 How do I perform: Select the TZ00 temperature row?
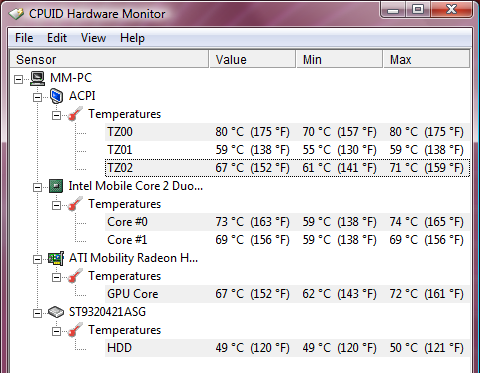tap(287, 132)
